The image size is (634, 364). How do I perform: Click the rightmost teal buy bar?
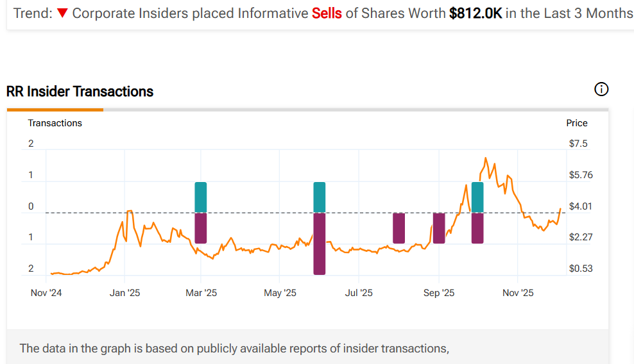477,197
